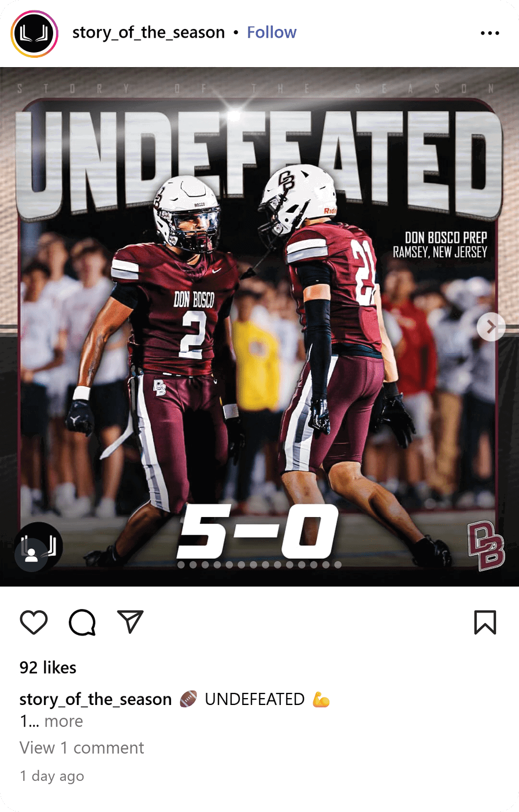
Task: Open View 1 comment
Action: click(81, 748)
